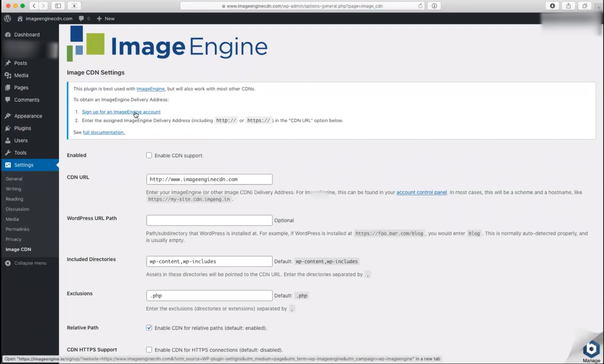Add a new tab with plus button
604x364 pixels.
[x=599, y=7]
